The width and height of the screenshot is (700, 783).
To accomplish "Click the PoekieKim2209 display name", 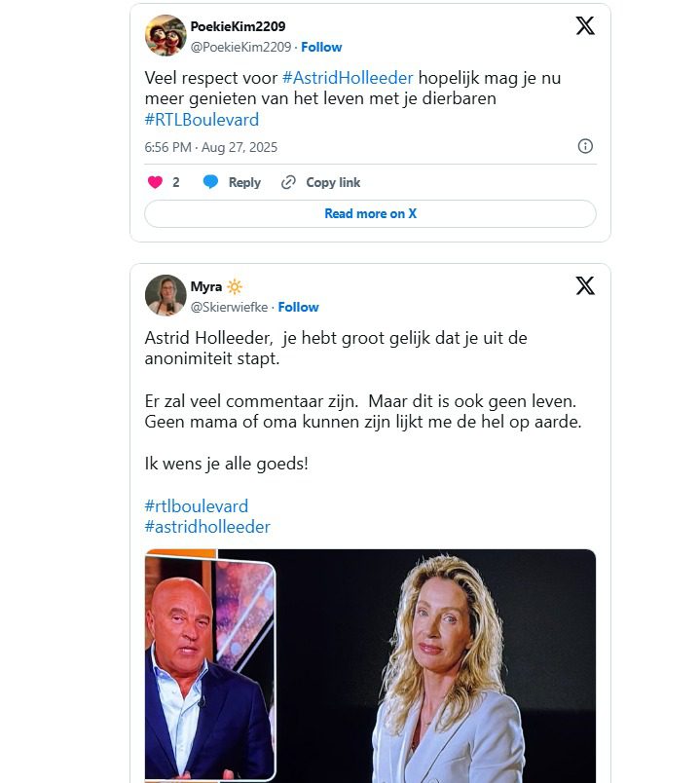I will (x=238, y=26).
